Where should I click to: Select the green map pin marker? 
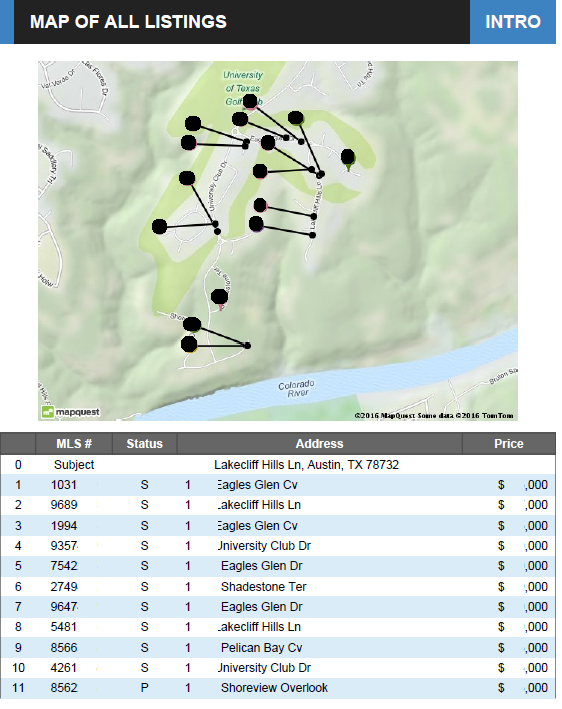click(x=348, y=160)
